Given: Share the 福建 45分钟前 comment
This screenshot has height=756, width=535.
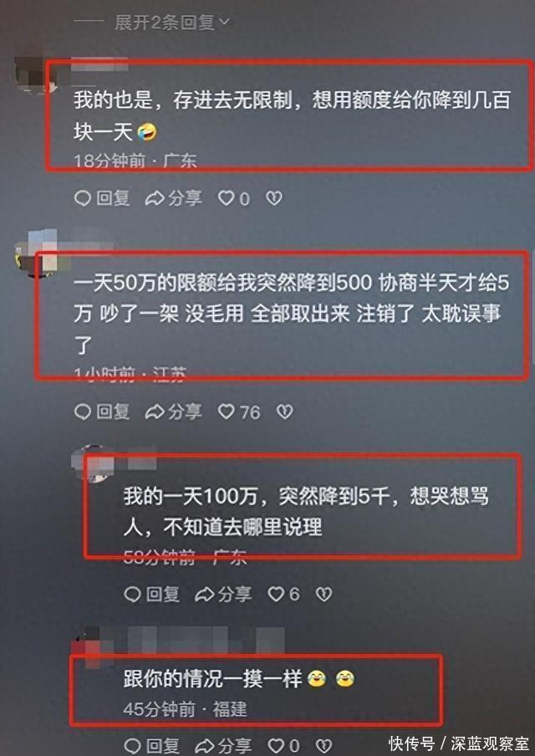Looking at the screenshot, I should [223, 745].
